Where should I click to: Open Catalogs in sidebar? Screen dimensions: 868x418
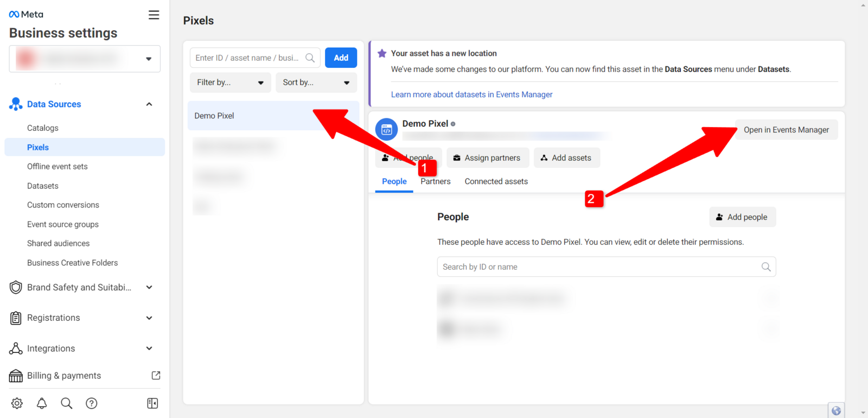click(43, 128)
